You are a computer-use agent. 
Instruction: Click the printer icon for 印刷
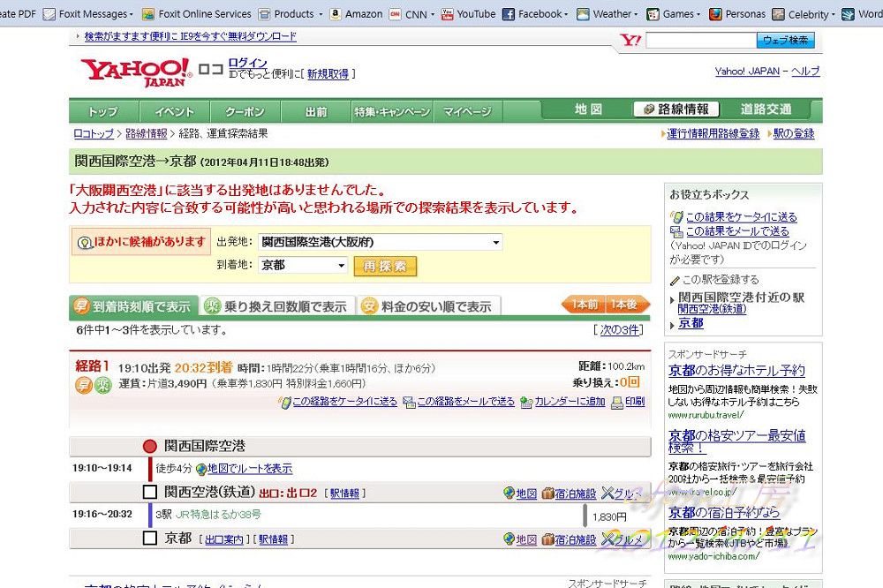[616, 402]
